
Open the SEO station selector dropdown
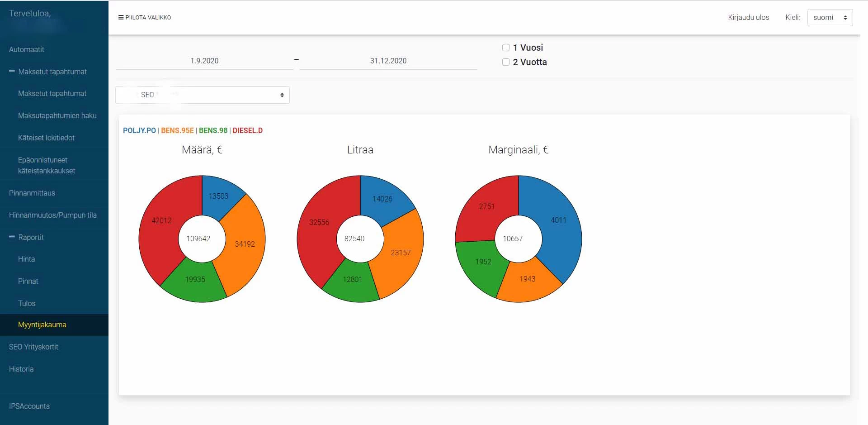pos(202,95)
